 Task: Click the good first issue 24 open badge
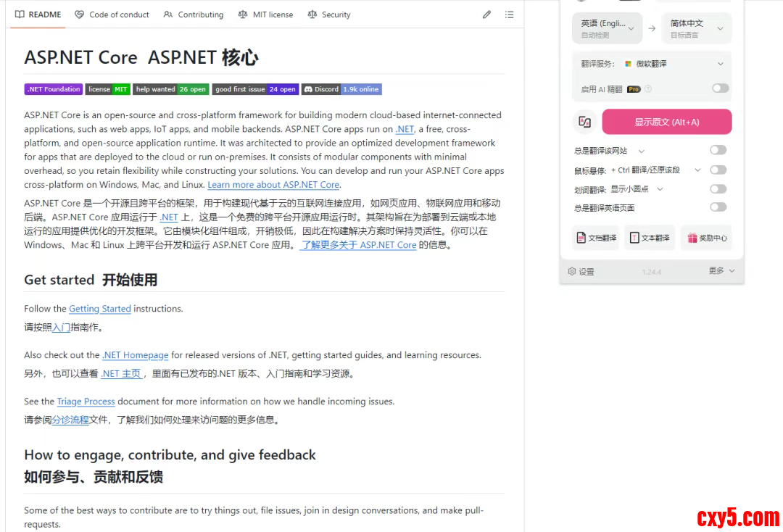pos(256,89)
